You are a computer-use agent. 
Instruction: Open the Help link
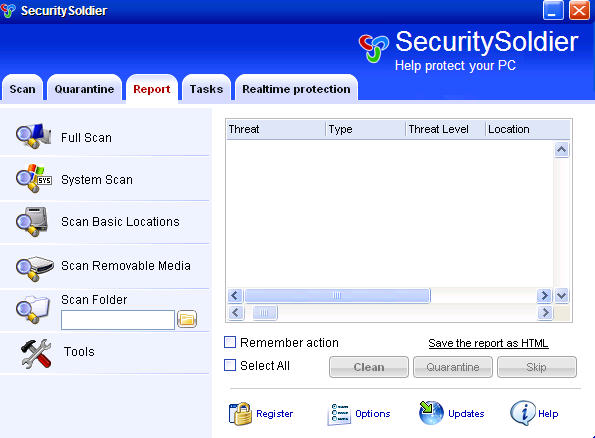click(548, 414)
